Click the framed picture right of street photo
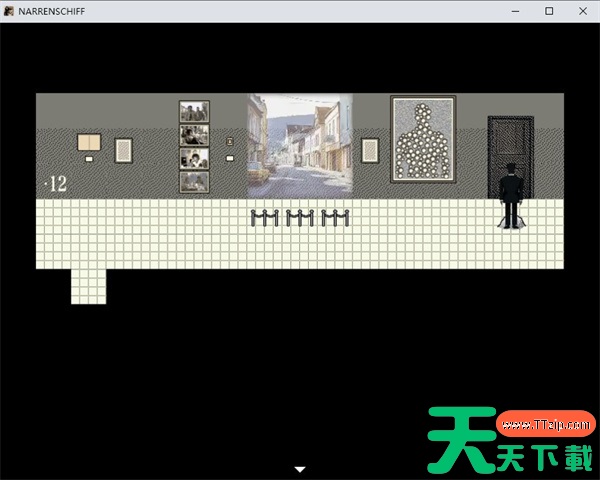 click(370, 150)
